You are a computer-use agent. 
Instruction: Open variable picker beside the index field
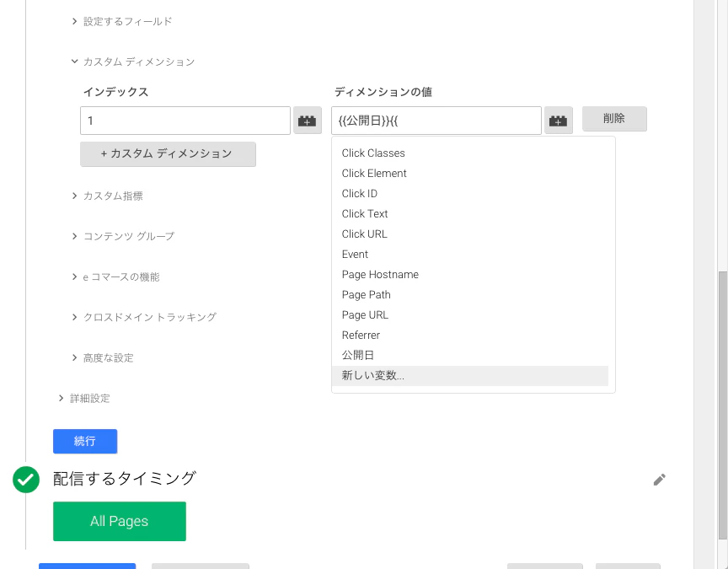pyautogui.click(x=308, y=121)
